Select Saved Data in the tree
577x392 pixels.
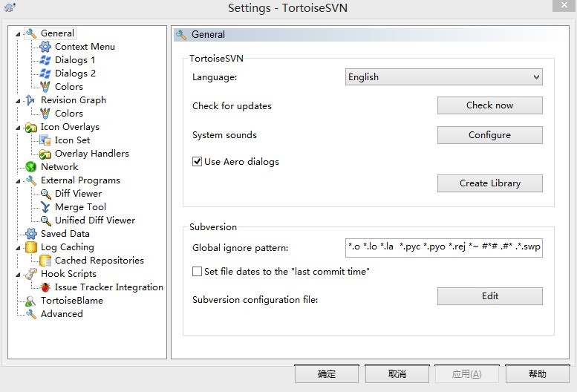[65, 234]
